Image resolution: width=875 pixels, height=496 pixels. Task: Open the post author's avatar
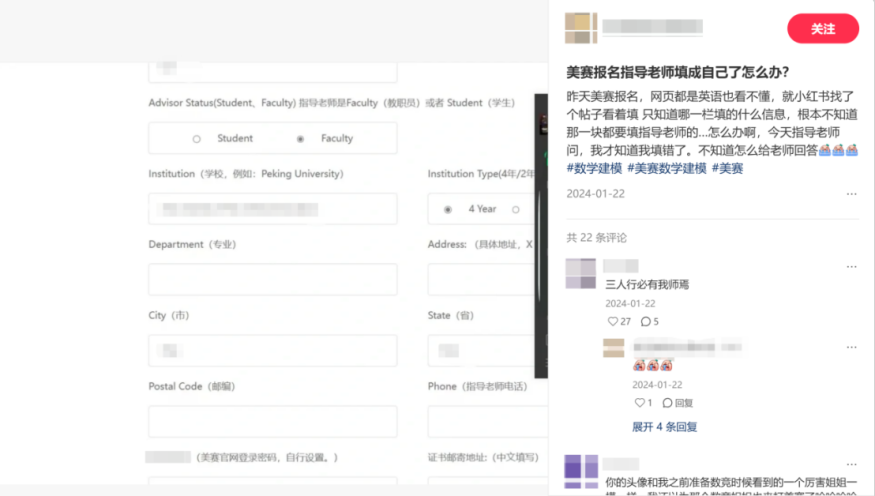pyautogui.click(x=581, y=28)
